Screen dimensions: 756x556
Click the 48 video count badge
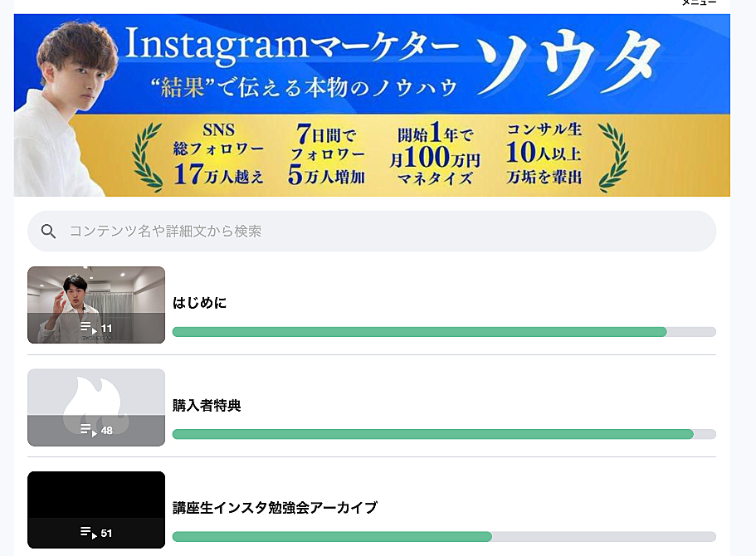point(106,431)
